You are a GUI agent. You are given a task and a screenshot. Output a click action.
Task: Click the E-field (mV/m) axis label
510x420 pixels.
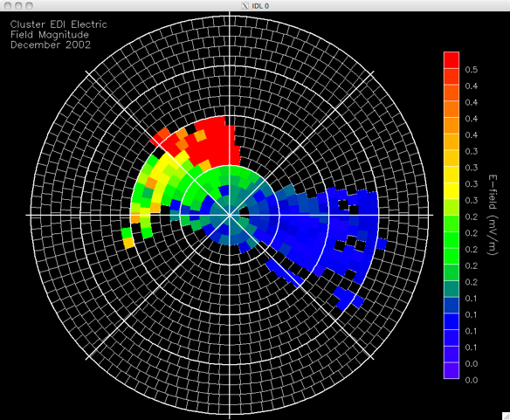point(493,215)
